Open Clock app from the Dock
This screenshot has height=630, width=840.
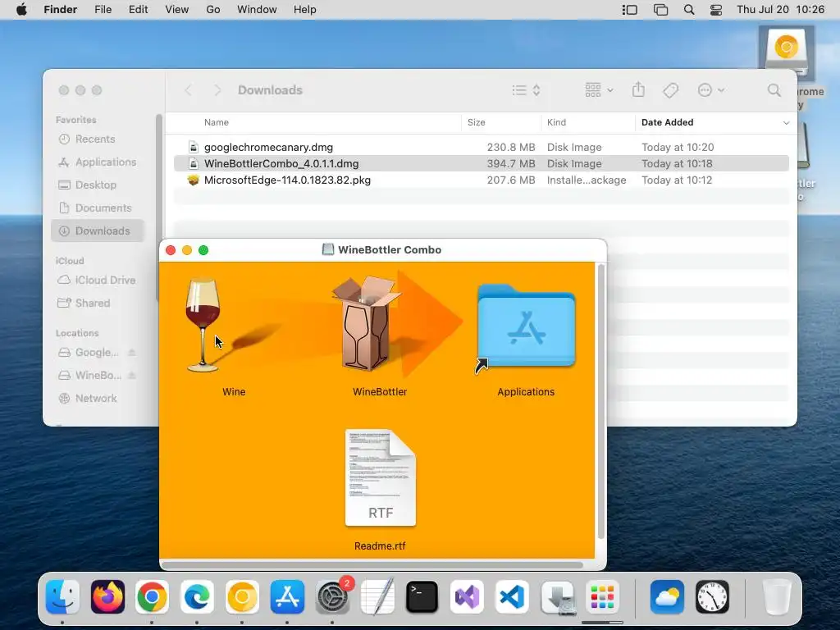pos(713,597)
